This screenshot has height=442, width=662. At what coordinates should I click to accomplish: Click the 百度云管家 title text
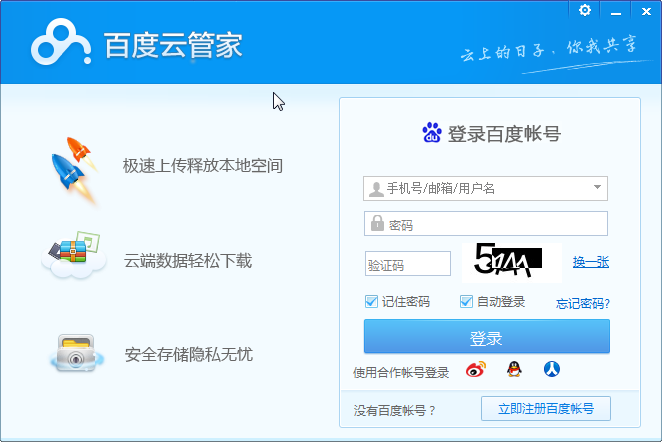(x=173, y=45)
